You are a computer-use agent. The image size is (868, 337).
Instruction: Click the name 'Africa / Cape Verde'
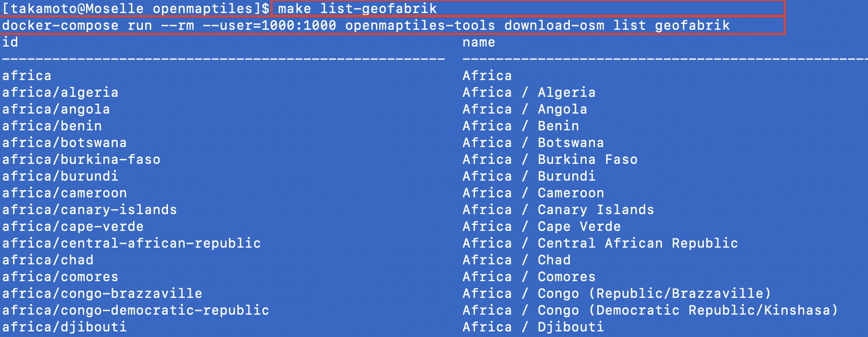coord(541,227)
